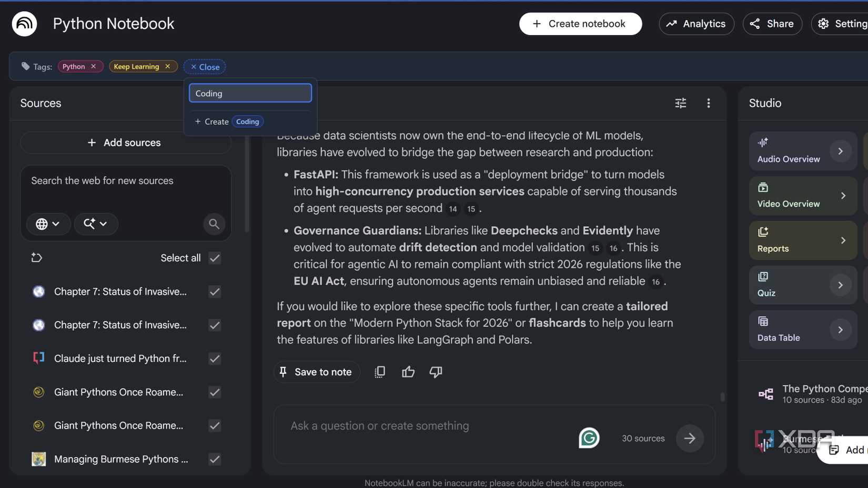The width and height of the screenshot is (868, 488).
Task: Open first Chapter 7 Status of Invasive source
Action: click(x=120, y=292)
